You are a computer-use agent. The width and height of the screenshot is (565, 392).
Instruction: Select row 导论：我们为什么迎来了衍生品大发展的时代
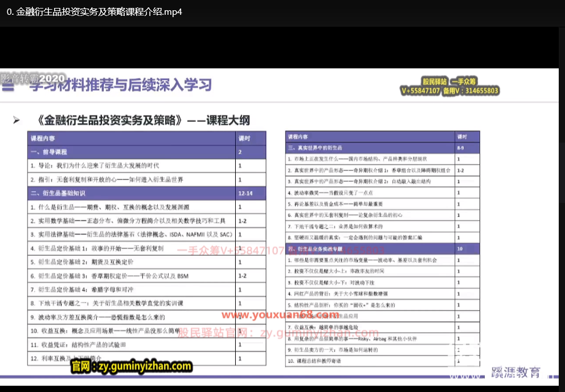pos(146,166)
